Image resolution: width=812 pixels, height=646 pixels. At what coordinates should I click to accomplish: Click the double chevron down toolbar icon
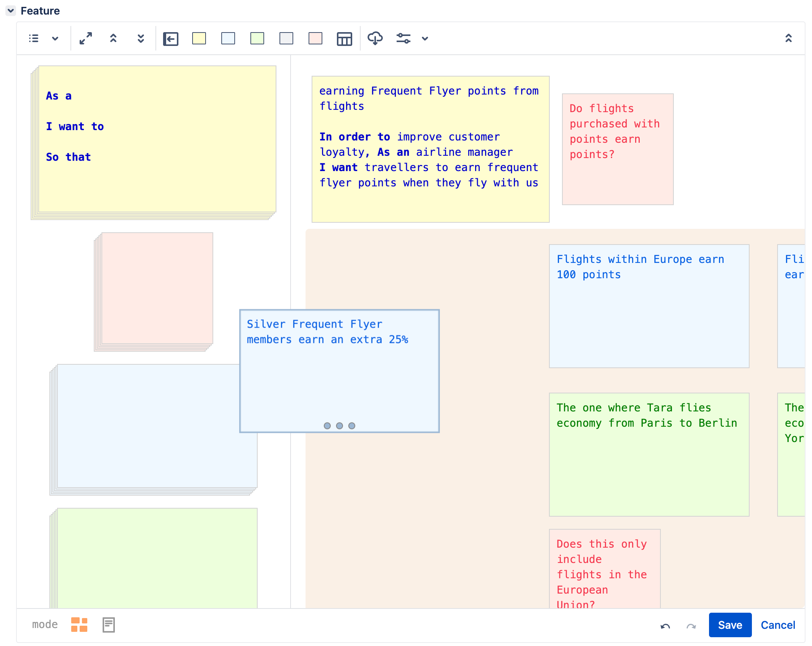click(141, 38)
